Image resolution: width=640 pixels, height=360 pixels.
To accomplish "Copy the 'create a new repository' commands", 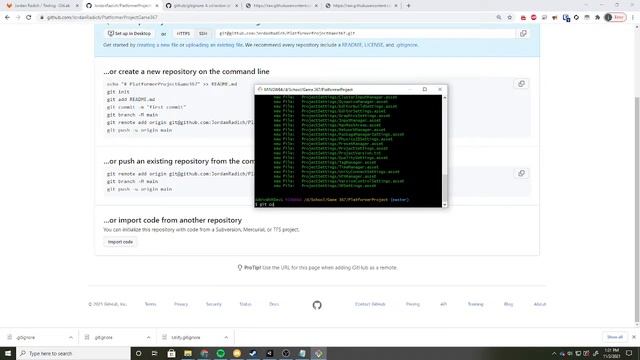I will (521, 84).
